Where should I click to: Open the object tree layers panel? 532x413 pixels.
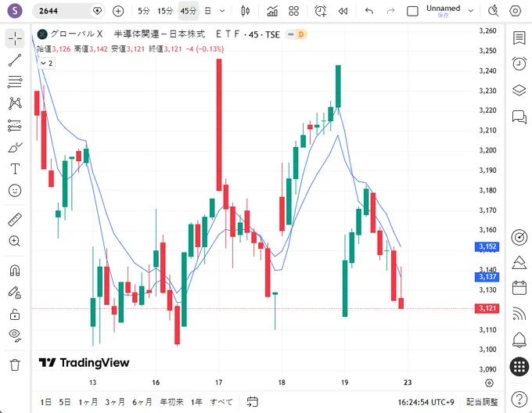point(519,90)
